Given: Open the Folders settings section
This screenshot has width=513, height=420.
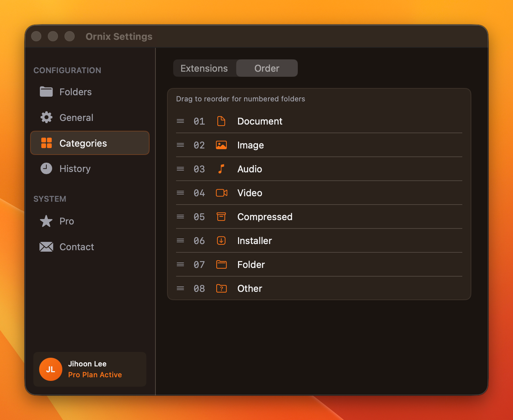Looking at the screenshot, I should [75, 92].
